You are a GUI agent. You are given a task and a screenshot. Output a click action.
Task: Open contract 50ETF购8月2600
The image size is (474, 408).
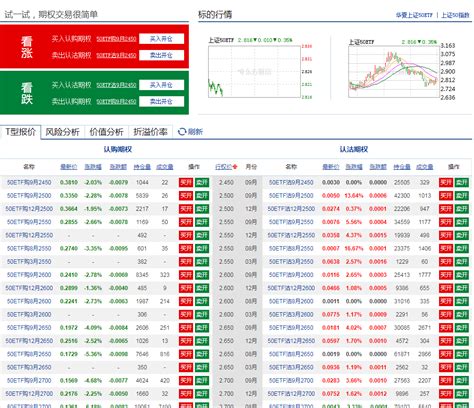tap(29, 301)
